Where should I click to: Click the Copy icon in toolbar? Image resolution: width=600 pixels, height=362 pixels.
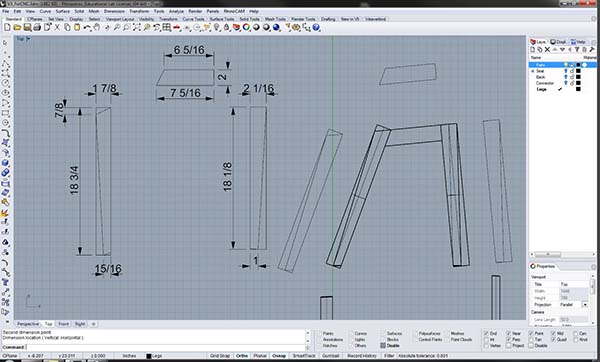coord(67,28)
